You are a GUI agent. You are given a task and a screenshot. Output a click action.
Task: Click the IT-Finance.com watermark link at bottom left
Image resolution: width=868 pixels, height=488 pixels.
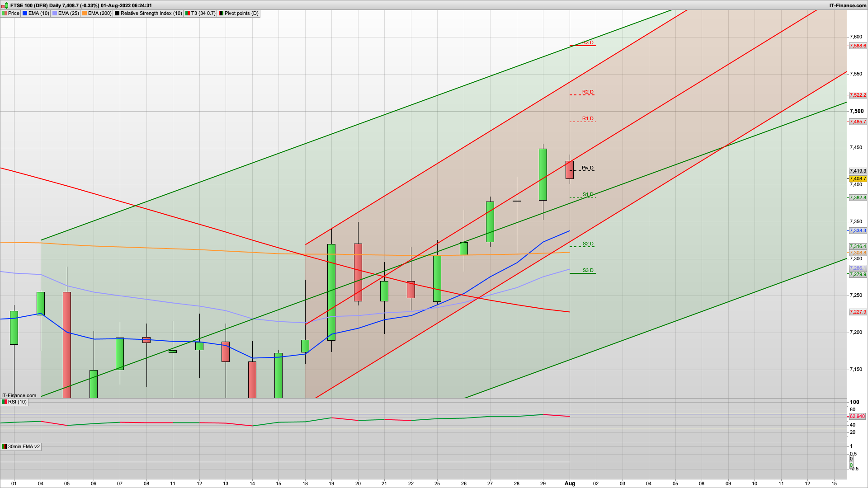click(x=19, y=395)
